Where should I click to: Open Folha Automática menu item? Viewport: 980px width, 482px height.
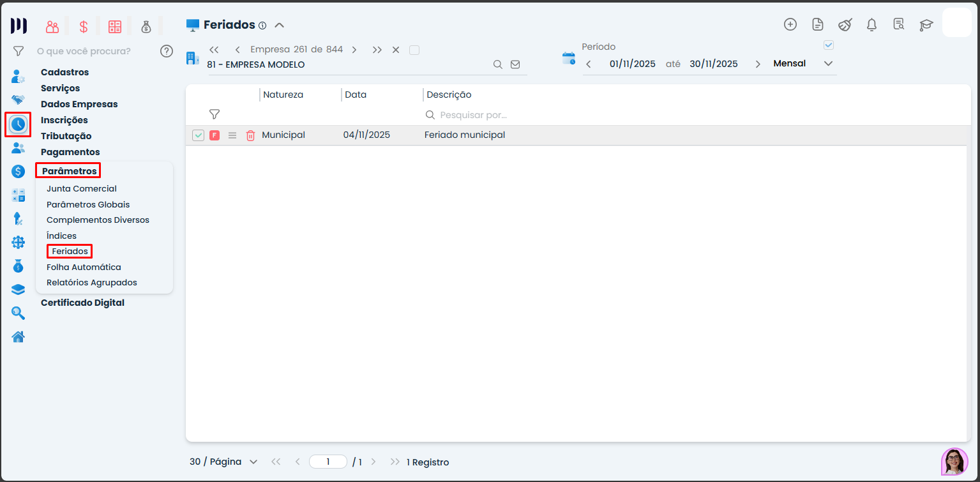(x=84, y=267)
